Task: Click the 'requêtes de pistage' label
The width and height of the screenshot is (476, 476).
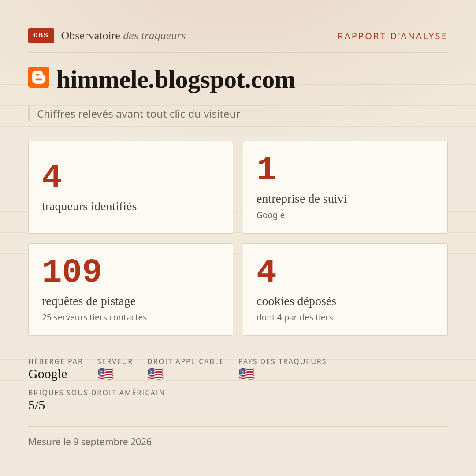Action: tap(89, 301)
